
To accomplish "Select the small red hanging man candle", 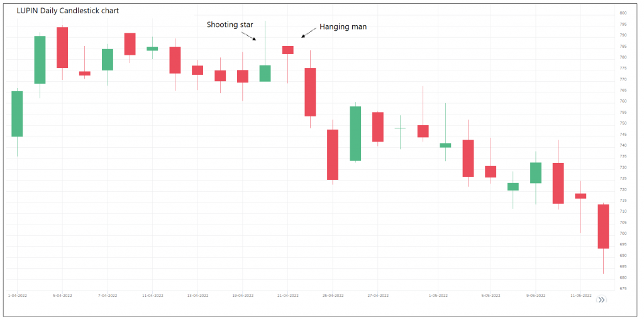I will (x=287, y=50).
